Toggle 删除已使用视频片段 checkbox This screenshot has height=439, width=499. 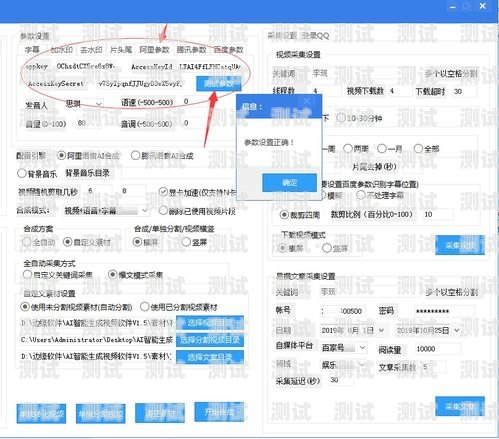(x=197, y=211)
